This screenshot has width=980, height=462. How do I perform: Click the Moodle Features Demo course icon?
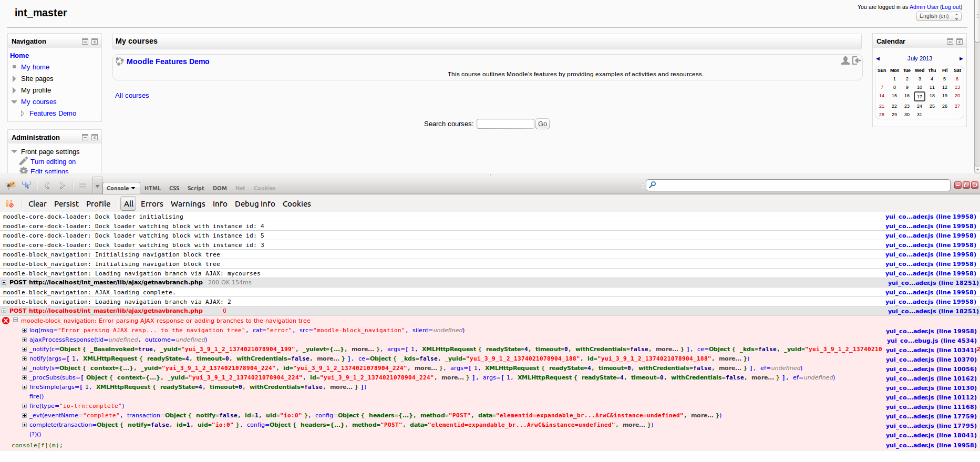(x=120, y=61)
